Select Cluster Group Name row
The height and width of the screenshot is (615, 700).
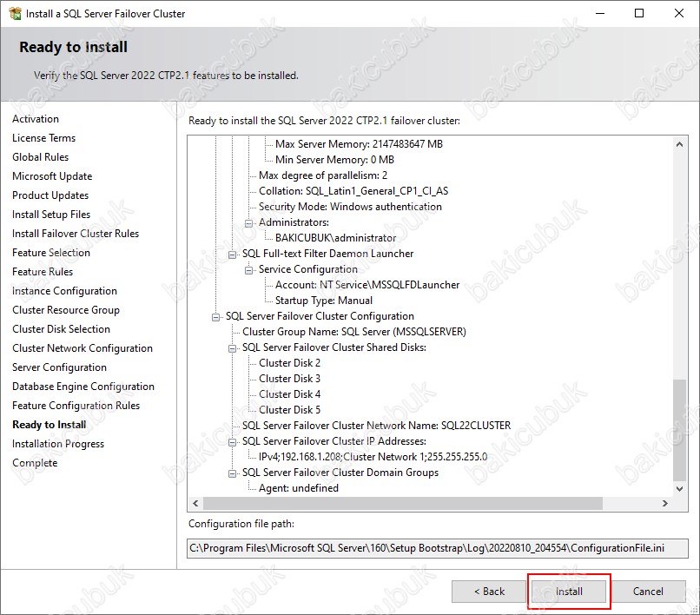pos(354,332)
